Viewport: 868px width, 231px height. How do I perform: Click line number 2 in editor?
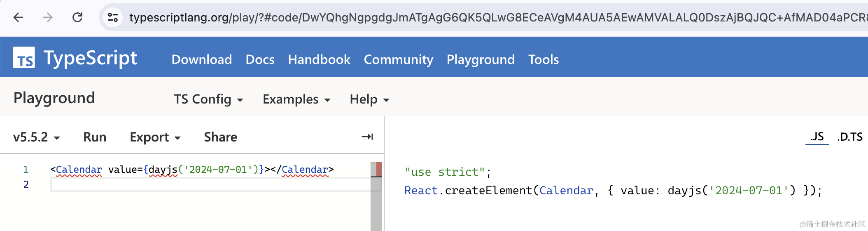point(26,184)
